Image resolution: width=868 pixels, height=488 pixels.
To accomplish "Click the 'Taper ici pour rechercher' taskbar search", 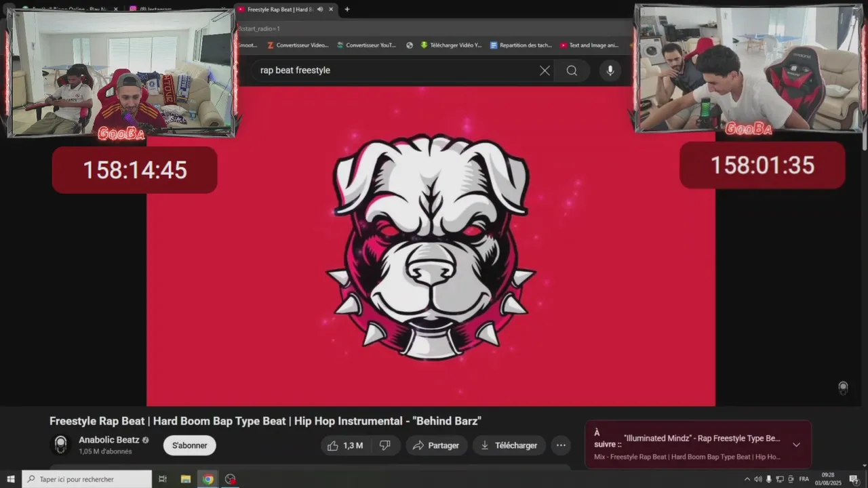I will coord(87,479).
